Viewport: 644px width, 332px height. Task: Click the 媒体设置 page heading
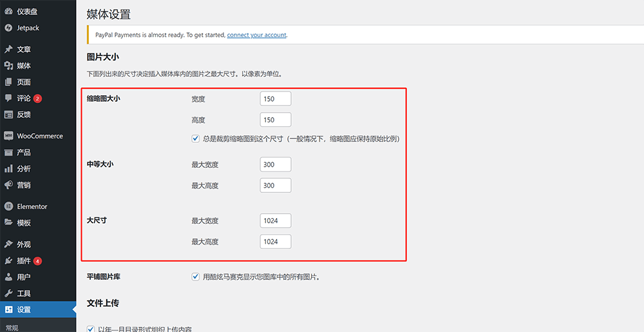coord(108,14)
